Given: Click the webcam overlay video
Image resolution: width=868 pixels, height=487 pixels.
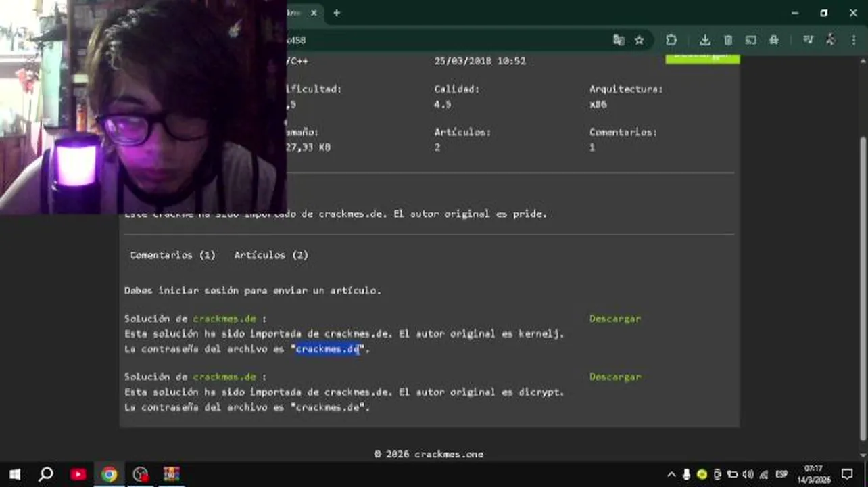Looking at the screenshot, I should coord(143,107).
